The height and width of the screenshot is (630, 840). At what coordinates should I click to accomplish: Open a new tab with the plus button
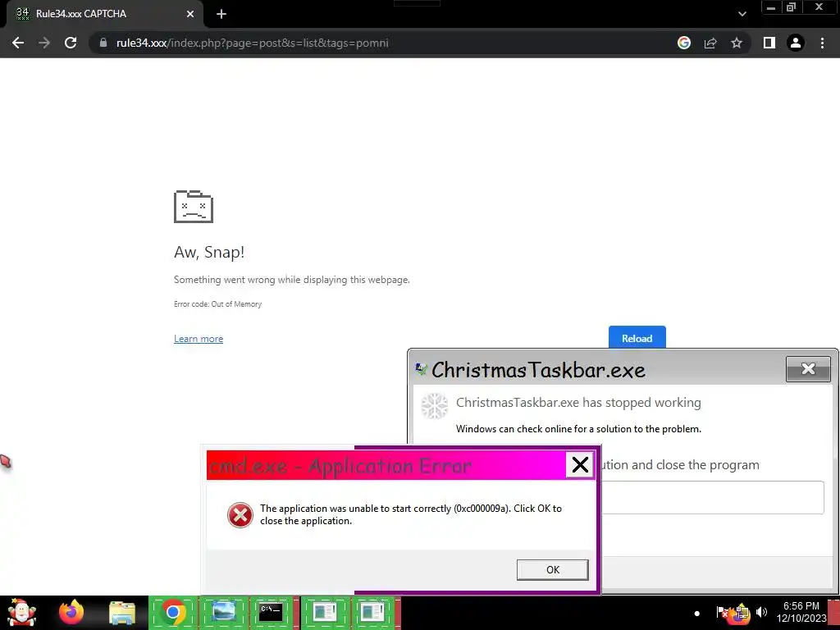pos(221,14)
